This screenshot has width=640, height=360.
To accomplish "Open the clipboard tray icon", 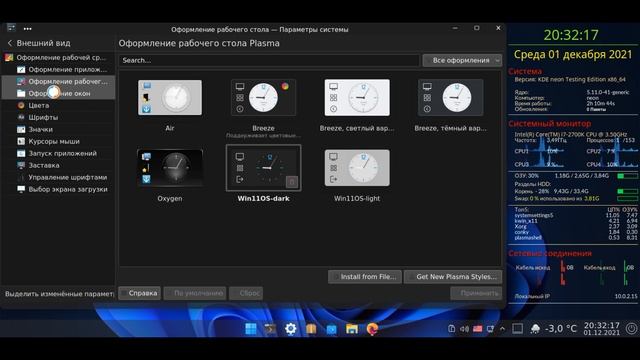I will [451, 329].
